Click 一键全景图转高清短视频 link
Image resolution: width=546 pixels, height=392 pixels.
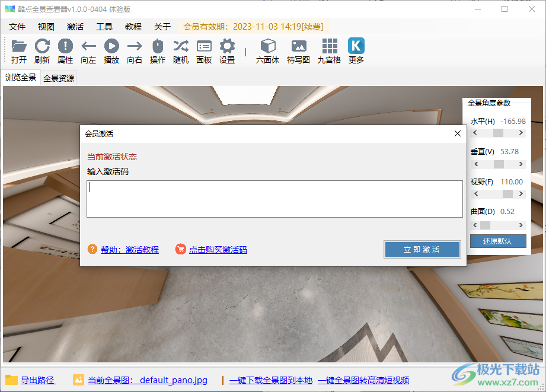(363, 380)
